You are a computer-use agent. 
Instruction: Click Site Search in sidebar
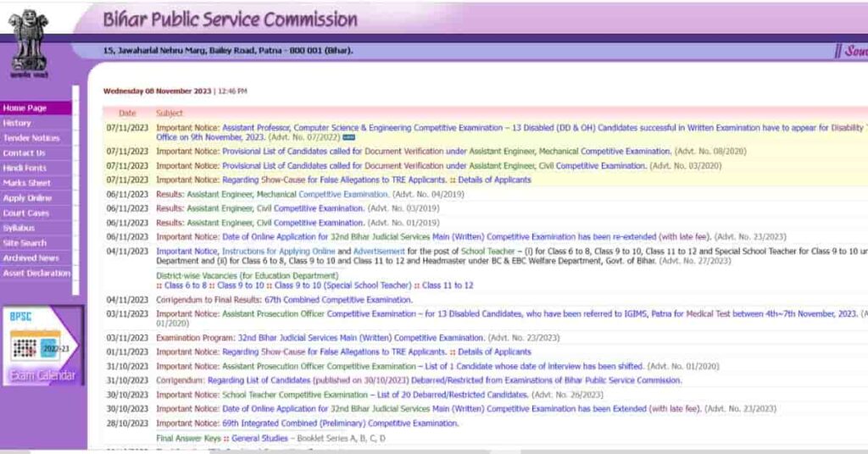coord(25,243)
